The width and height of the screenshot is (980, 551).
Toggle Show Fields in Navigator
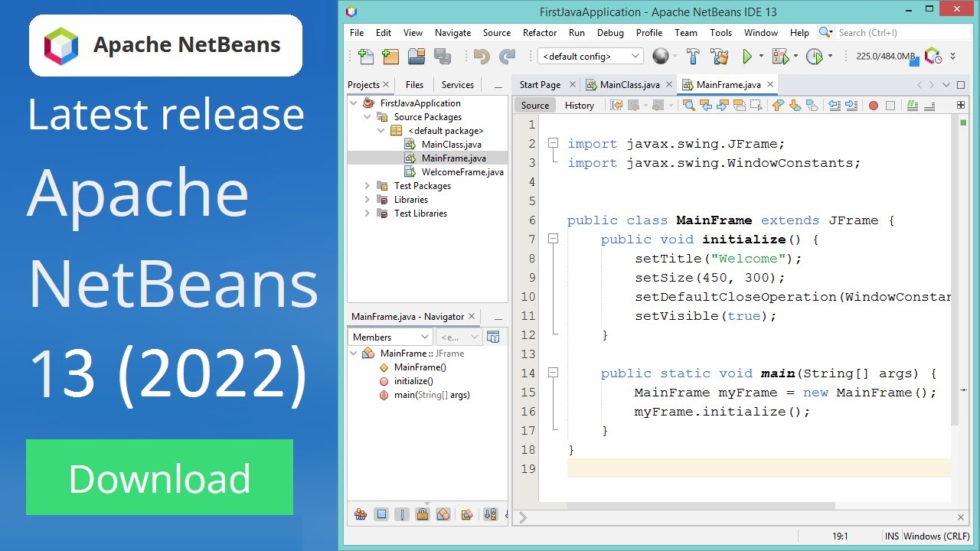tap(381, 514)
